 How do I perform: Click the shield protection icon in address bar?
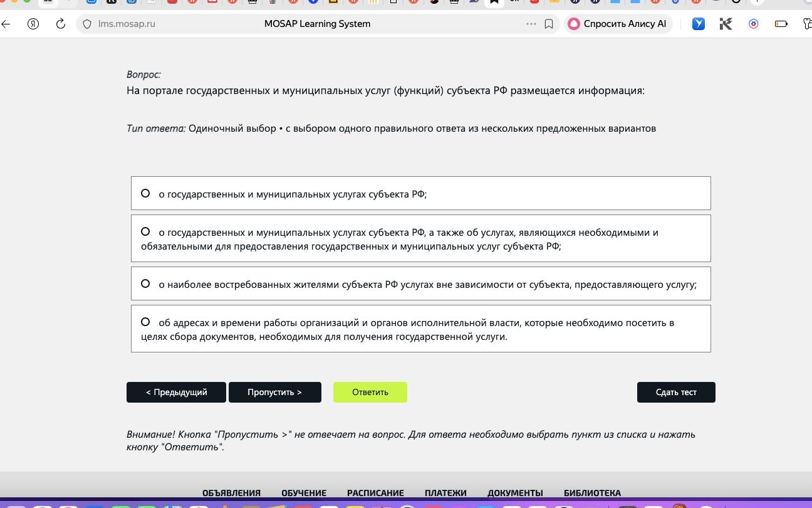coord(88,24)
